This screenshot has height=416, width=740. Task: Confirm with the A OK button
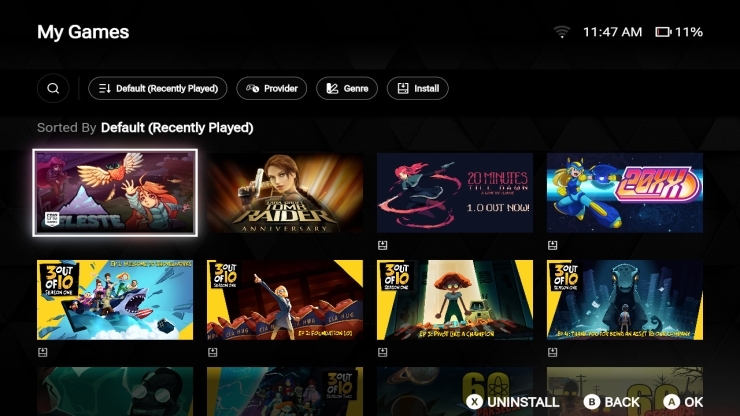683,402
